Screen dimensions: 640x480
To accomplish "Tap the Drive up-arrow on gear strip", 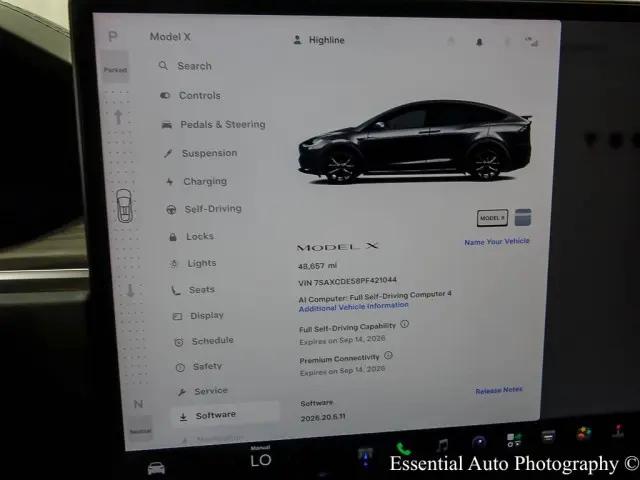I will [x=118, y=117].
